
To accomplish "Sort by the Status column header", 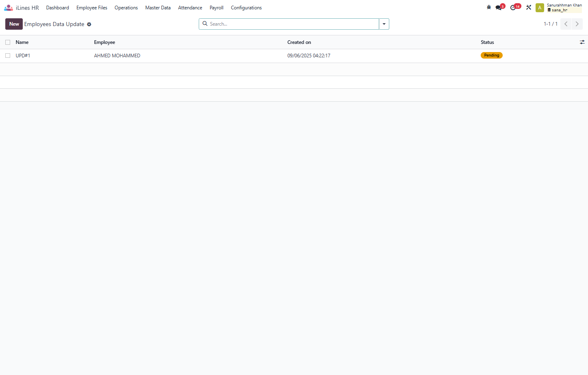I will point(487,42).
